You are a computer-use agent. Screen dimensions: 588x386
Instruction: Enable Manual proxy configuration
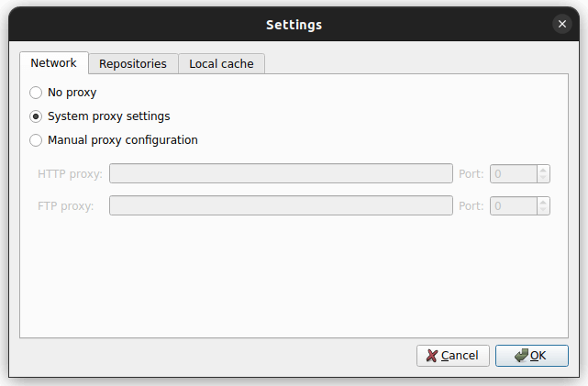pyautogui.click(x=36, y=140)
